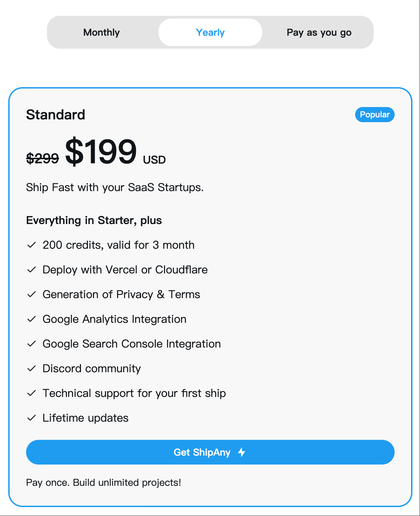Image resolution: width=420 pixels, height=516 pixels.
Task: Click 'Everything in Starter, plus' heading
Action: point(94,220)
